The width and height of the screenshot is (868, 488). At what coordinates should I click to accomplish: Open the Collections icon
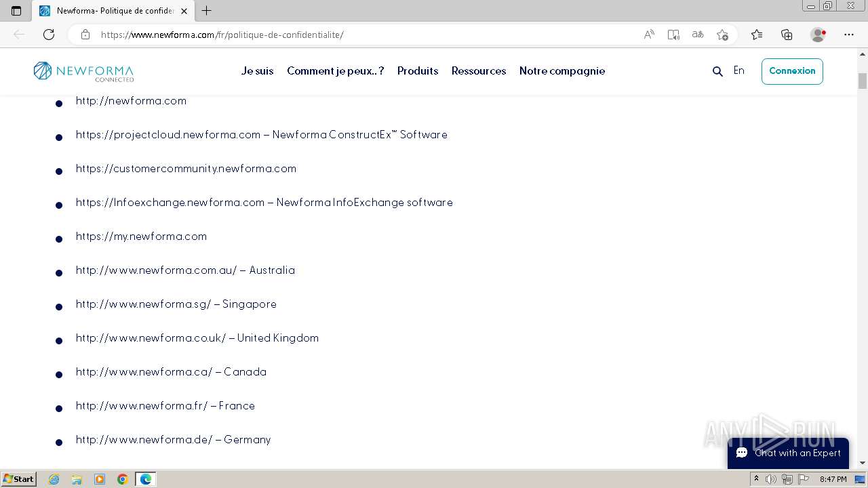pyautogui.click(x=787, y=35)
